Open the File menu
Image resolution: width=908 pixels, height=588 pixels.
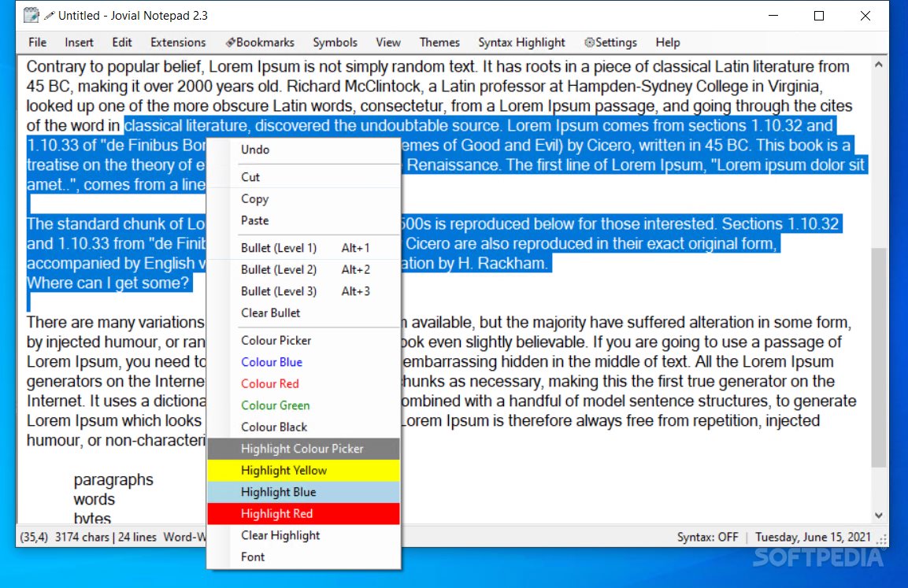(x=37, y=43)
